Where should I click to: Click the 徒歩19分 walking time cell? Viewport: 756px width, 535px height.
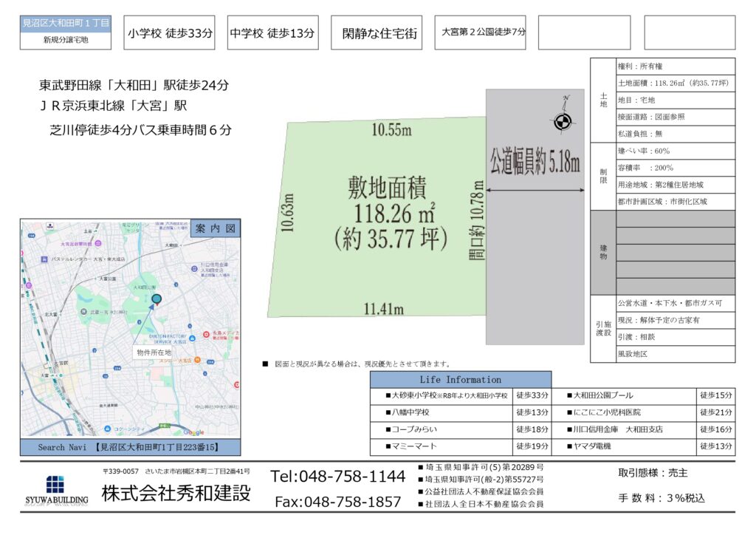532,446
